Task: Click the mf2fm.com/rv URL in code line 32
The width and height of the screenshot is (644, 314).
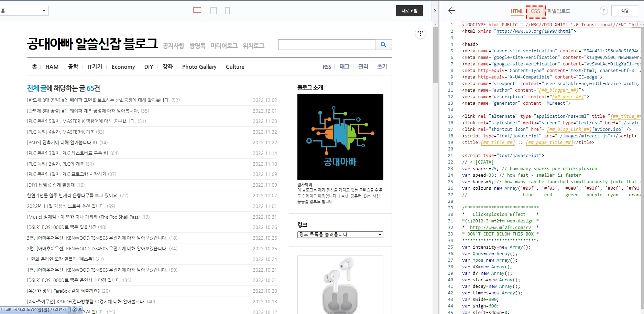Action: point(500,228)
